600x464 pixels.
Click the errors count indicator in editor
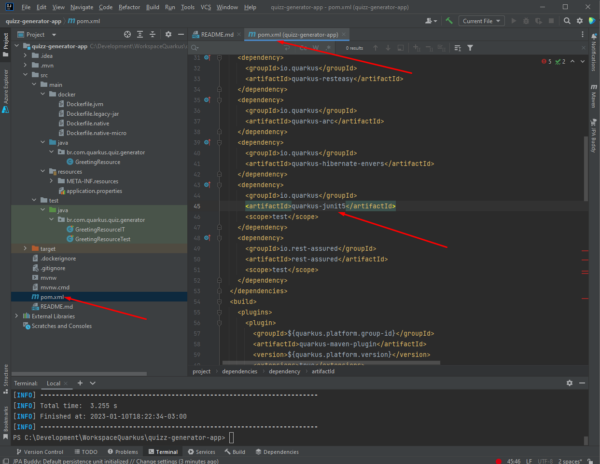[546, 62]
